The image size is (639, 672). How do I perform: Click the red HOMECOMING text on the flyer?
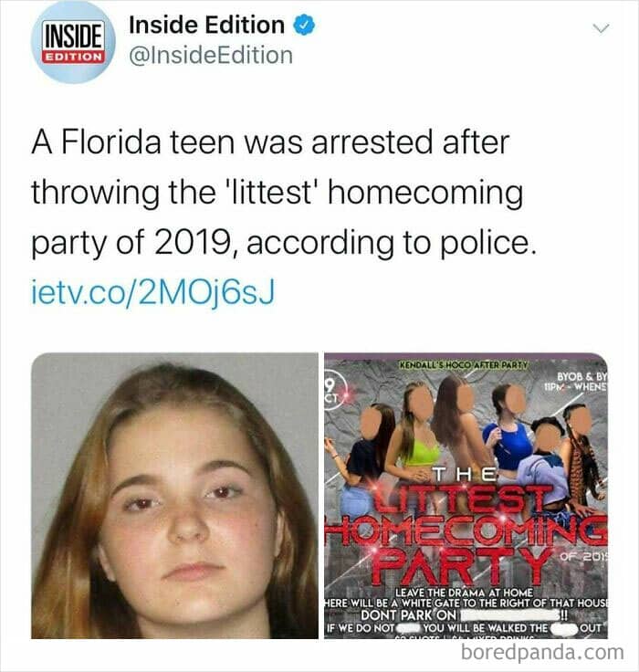pos(466,530)
